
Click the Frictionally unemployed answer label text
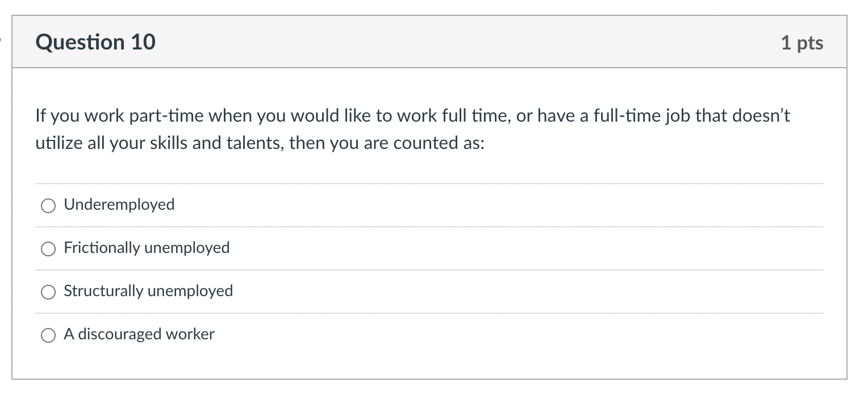(147, 248)
